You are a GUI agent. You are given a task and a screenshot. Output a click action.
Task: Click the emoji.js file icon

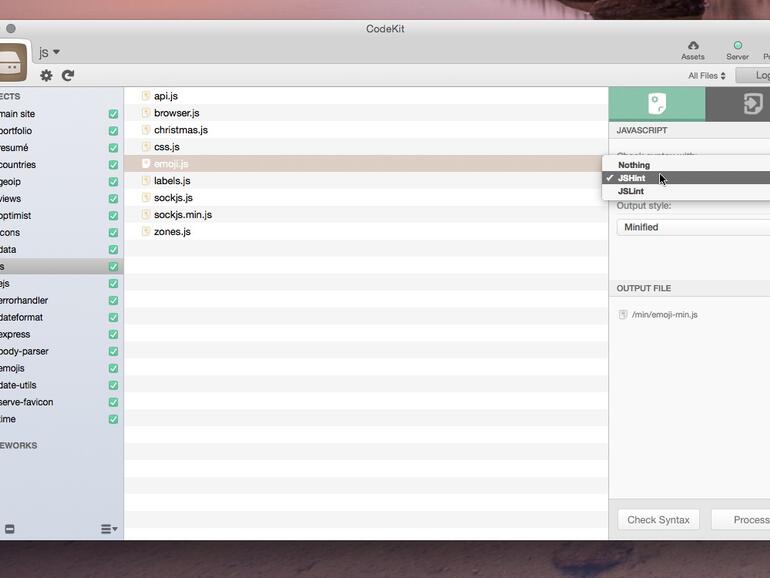[145, 164]
